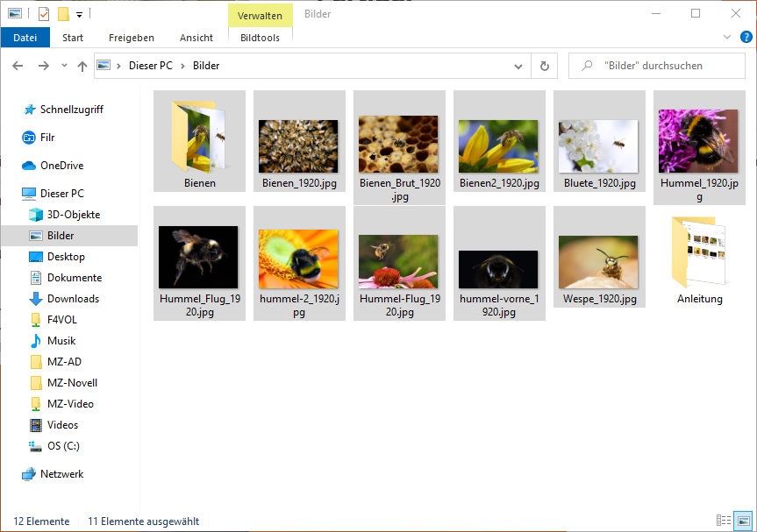This screenshot has height=532, width=757.
Task: Select the hummel-2_1920.jpg thumbnail
Action: (299, 263)
